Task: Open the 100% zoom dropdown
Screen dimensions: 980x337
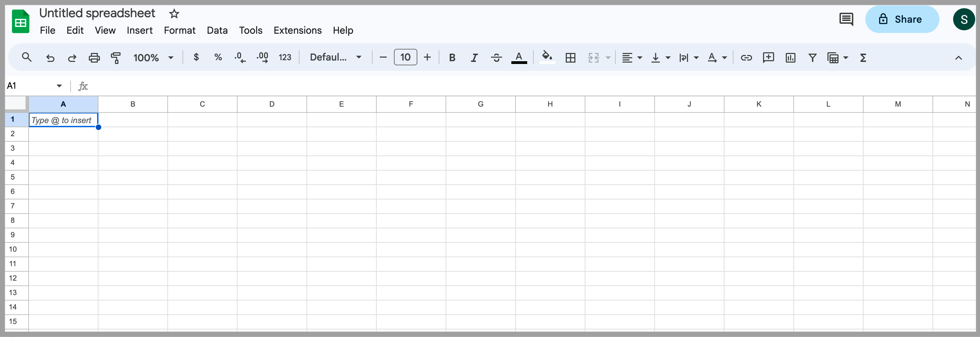Action: (x=153, y=58)
